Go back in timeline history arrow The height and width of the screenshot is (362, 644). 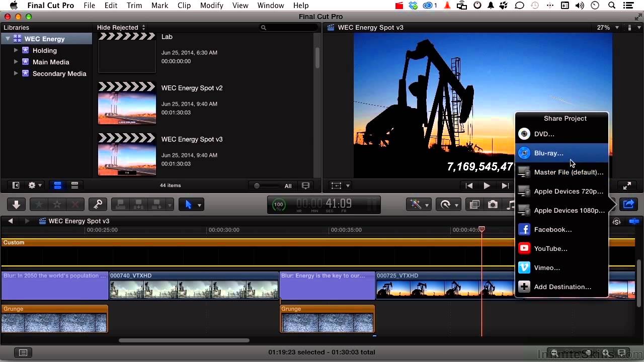pos(11,221)
